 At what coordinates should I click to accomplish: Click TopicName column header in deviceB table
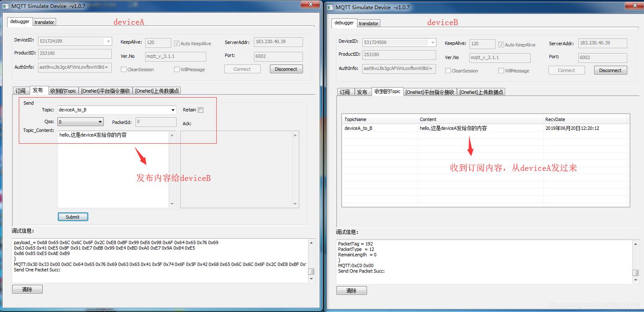[x=380, y=119]
